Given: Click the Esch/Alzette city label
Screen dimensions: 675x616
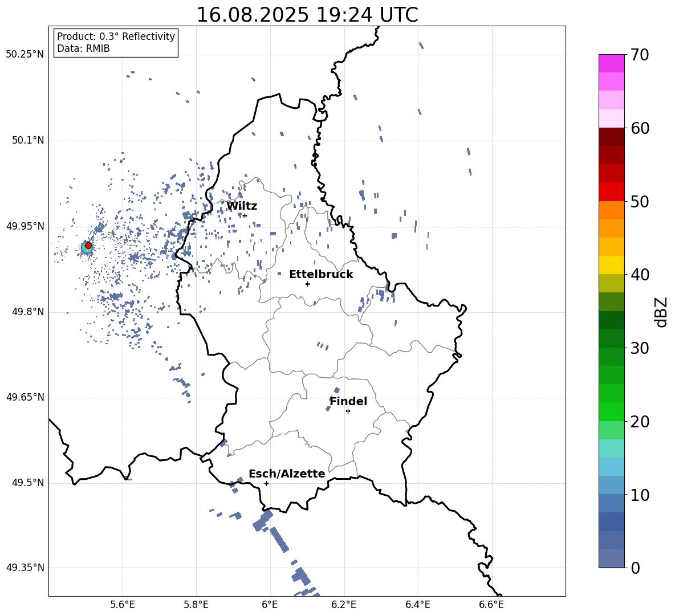Looking at the screenshot, I should [287, 474].
